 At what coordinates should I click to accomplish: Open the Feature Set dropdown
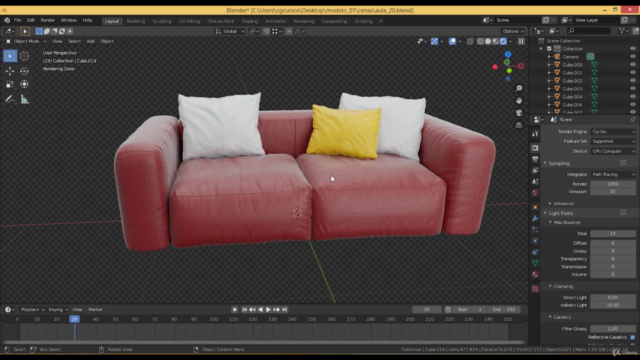[x=613, y=141]
